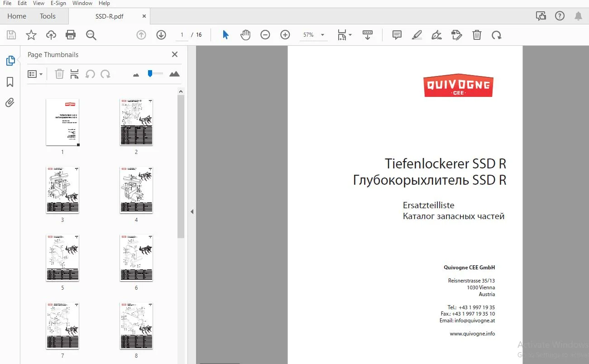Click the scrolling mode toolbar icon
589x364 pixels.
(x=368, y=35)
